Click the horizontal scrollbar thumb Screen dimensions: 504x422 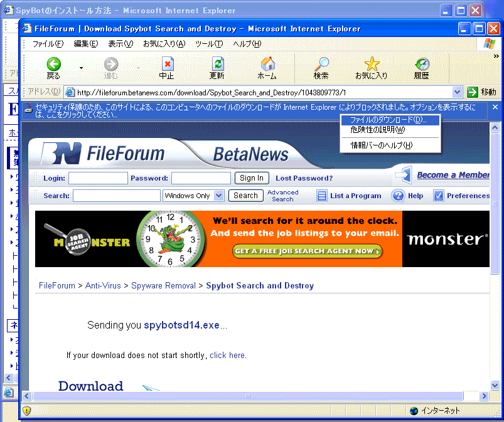coord(248,396)
